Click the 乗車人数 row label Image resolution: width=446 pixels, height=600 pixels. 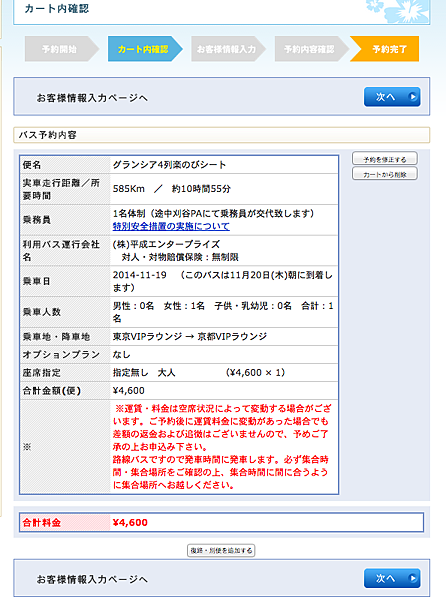click(x=42, y=312)
